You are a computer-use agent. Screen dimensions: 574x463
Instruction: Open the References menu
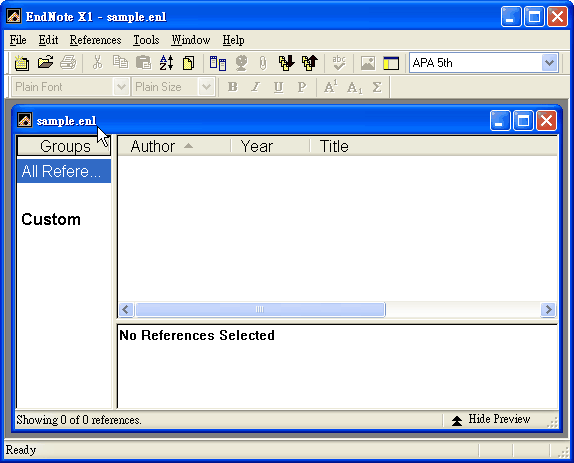[x=95, y=40]
